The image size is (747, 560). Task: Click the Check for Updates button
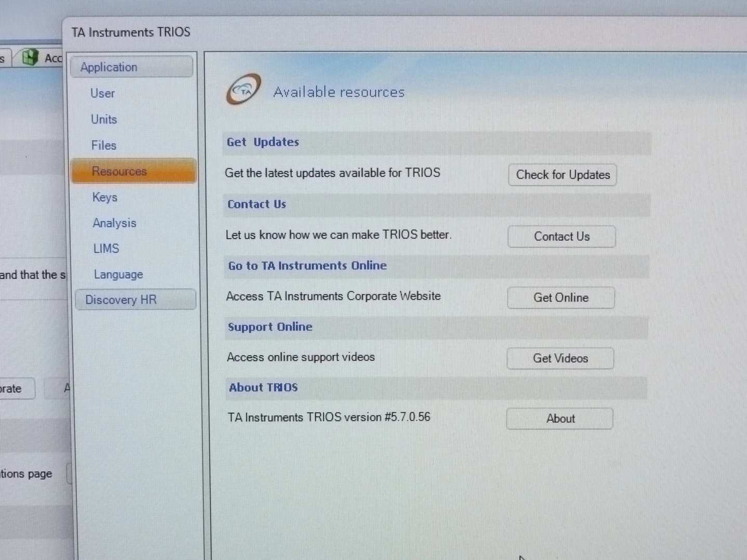pos(562,175)
